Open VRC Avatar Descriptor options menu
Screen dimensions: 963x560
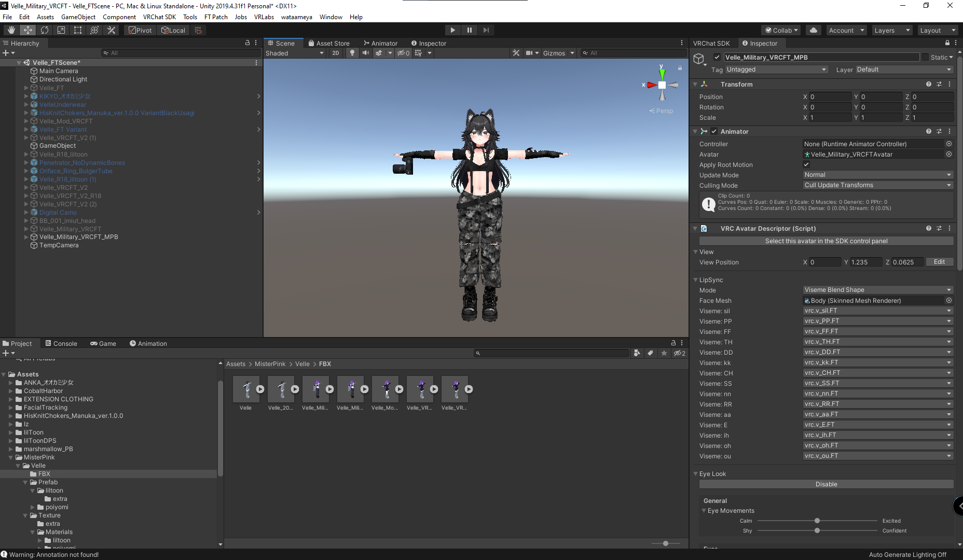pos(950,228)
